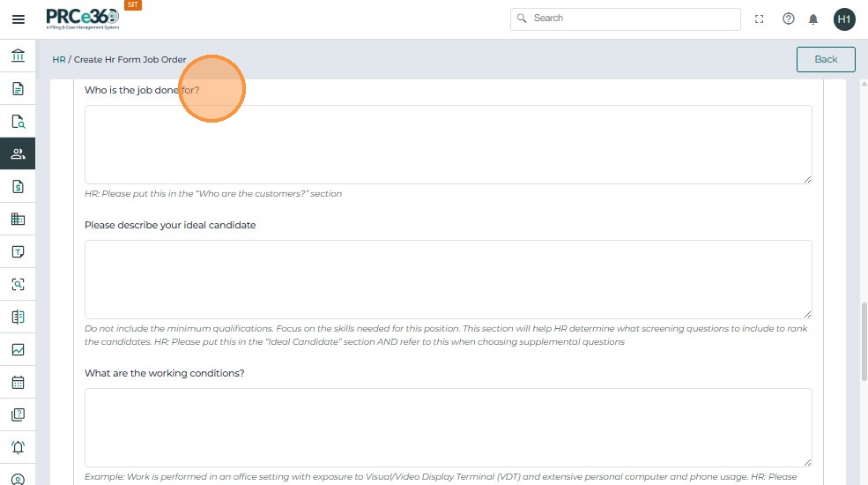Click into the ideal candidate text area
This screenshot has height=485, width=868.
point(448,279)
